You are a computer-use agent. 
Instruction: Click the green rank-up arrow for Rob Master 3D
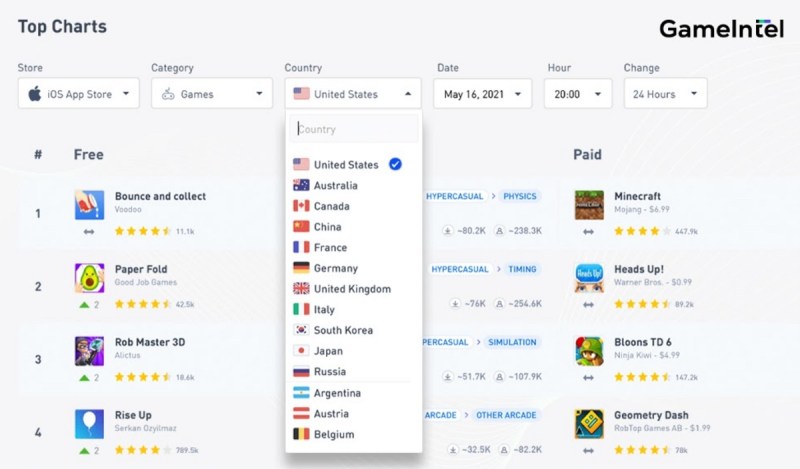coord(85,378)
